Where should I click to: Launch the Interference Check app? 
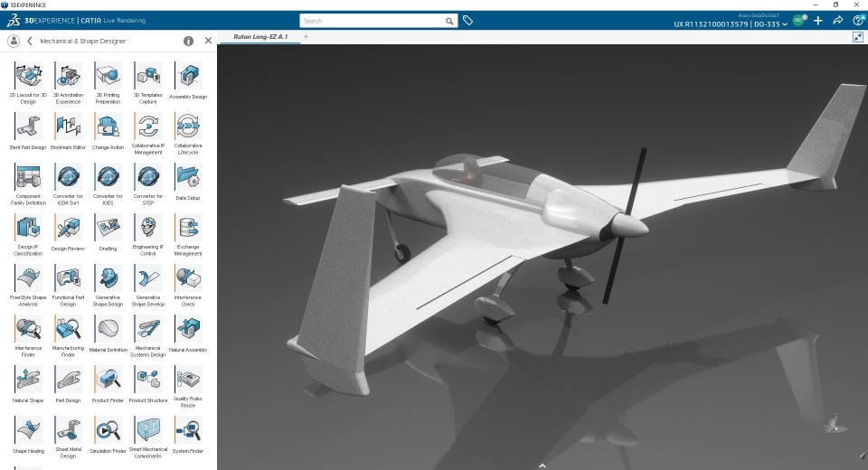coord(188,278)
